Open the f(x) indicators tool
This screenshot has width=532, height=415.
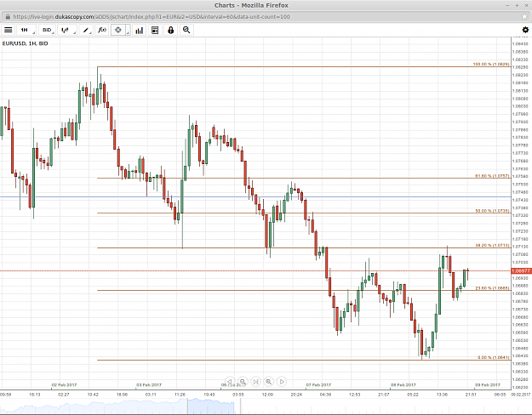[102, 30]
